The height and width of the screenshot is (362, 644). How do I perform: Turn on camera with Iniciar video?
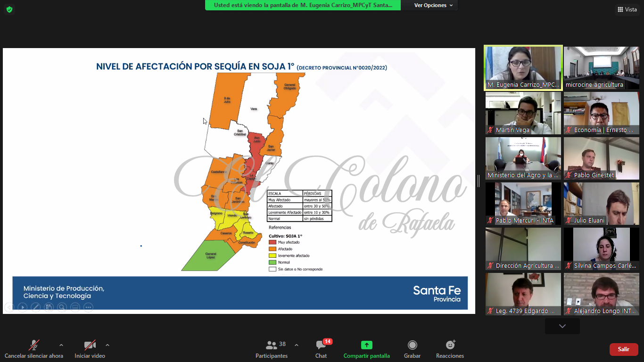[x=90, y=349]
